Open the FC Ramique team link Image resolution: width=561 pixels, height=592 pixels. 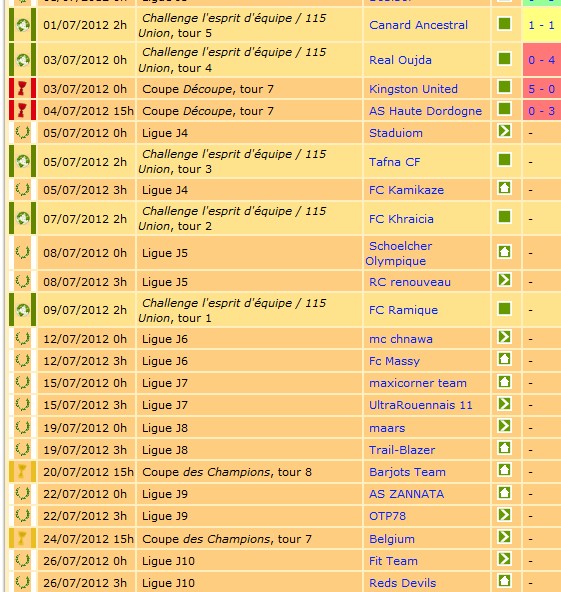click(x=403, y=310)
